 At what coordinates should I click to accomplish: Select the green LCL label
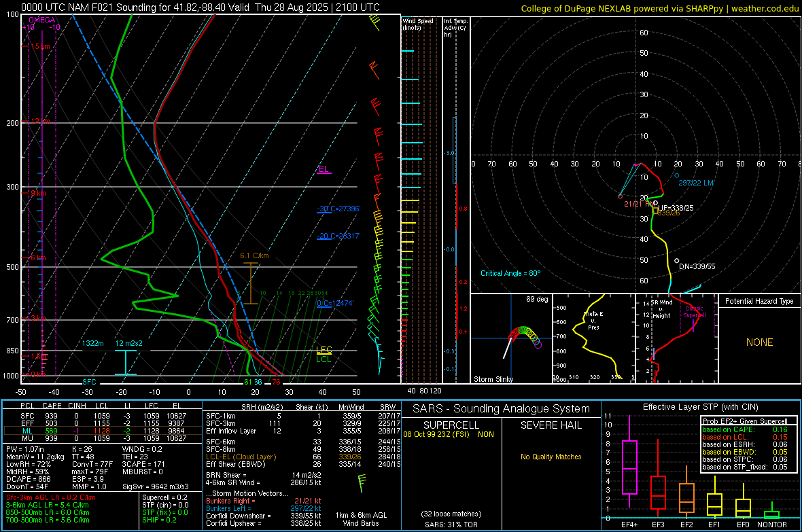[324, 359]
